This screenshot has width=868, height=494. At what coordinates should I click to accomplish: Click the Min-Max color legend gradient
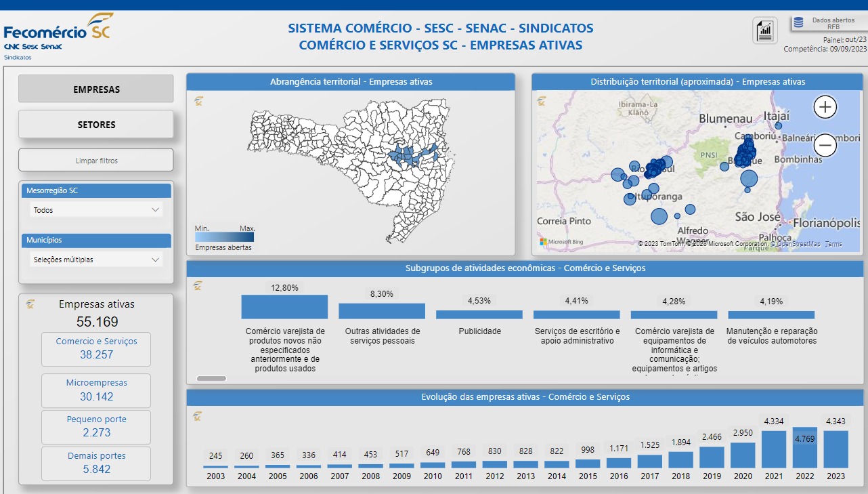(224, 237)
